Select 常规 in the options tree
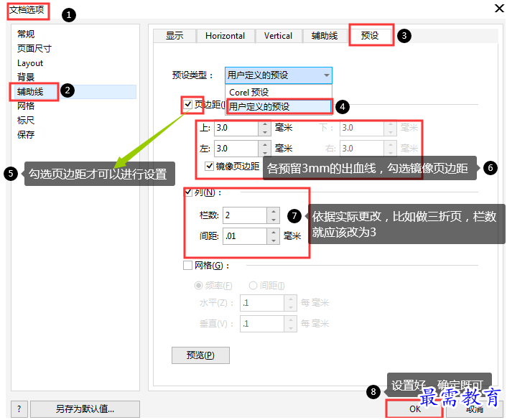This screenshot has height=420, width=507. click(x=26, y=34)
